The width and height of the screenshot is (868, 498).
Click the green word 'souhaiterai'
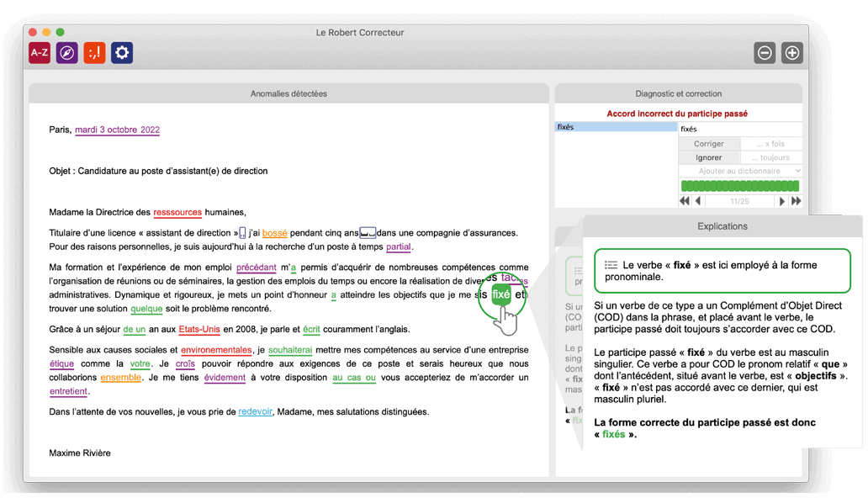(290, 350)
